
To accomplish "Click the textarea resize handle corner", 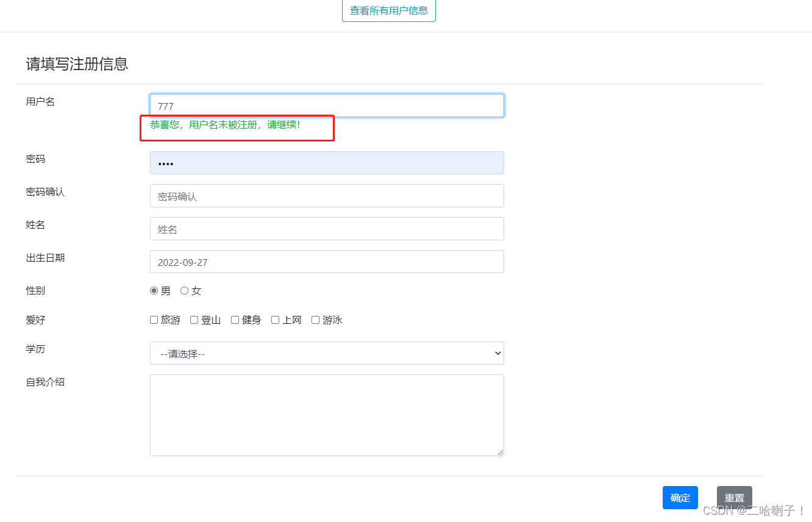I will (x=501, y=452).
